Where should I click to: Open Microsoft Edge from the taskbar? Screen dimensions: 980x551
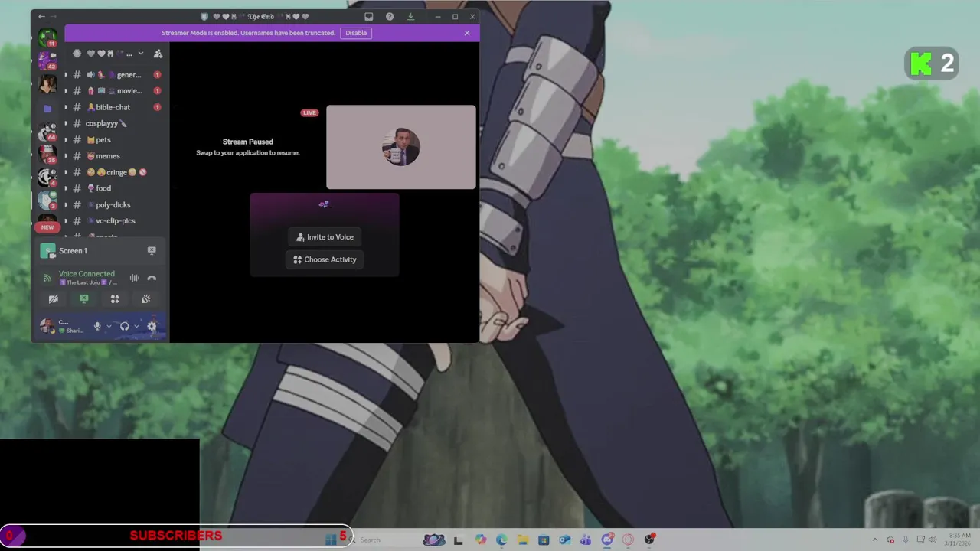point(501,540)
